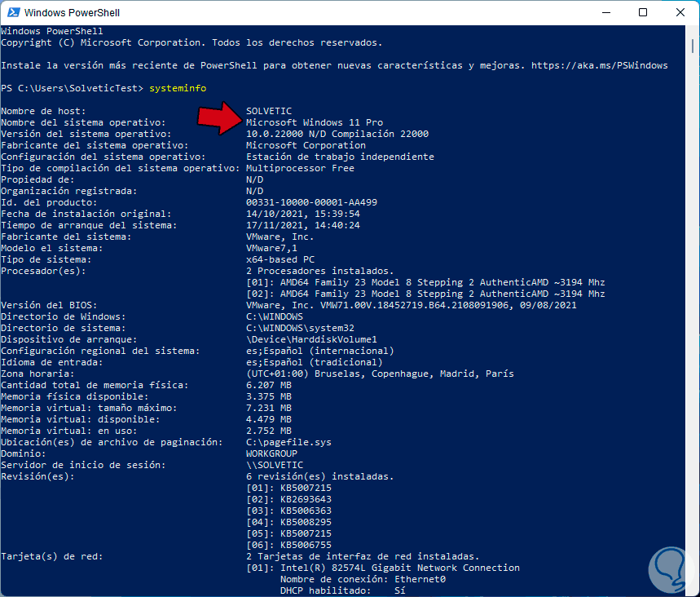Click the typed systeminfo command
This screenshot has width=700, height=597.
point(178,88)
